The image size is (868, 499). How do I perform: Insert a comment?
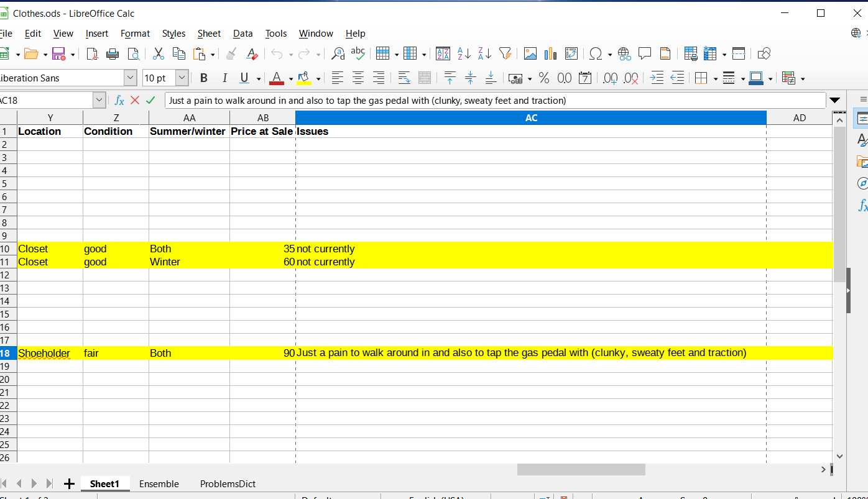[645, 54]
